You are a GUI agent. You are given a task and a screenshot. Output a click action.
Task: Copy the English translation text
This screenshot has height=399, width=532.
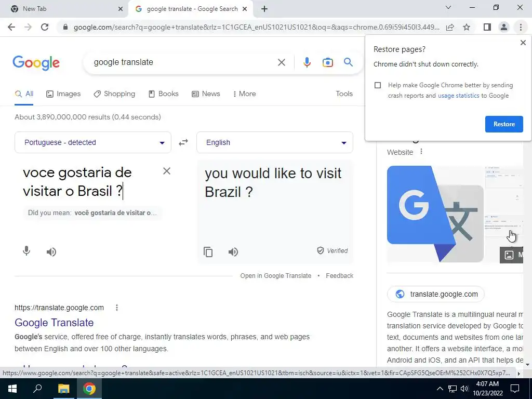[x=208, y=252]
